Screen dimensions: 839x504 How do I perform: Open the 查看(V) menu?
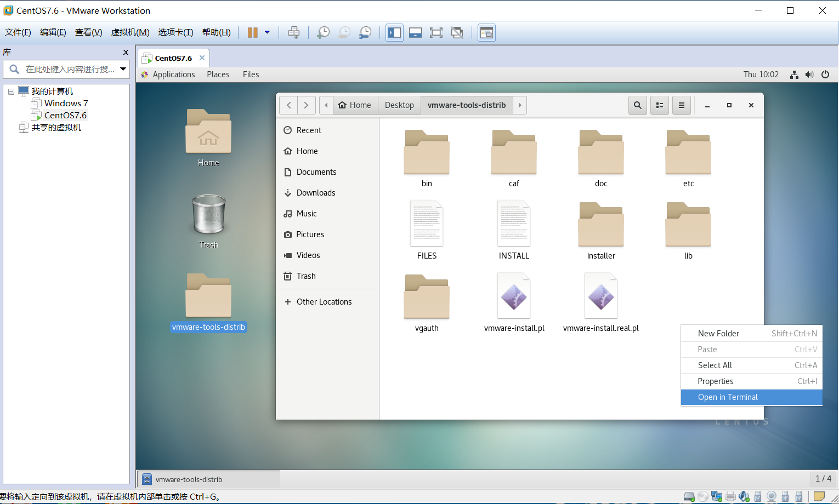89,32
